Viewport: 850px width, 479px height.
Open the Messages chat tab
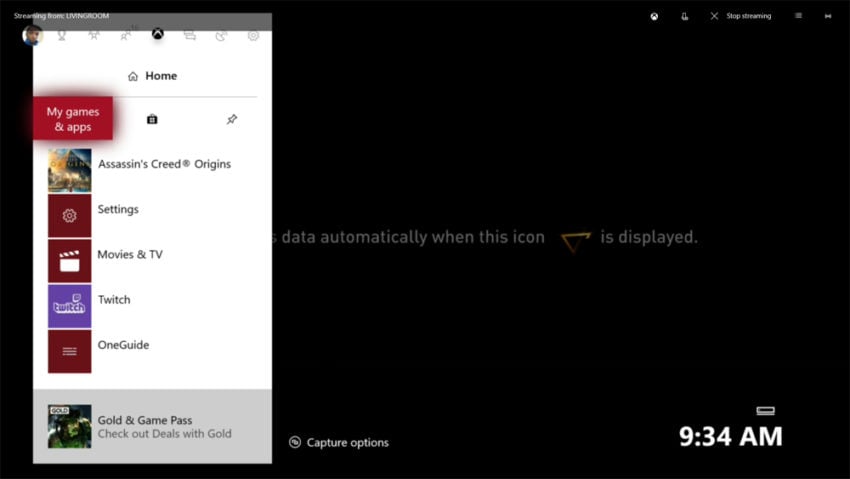[190, 36]
